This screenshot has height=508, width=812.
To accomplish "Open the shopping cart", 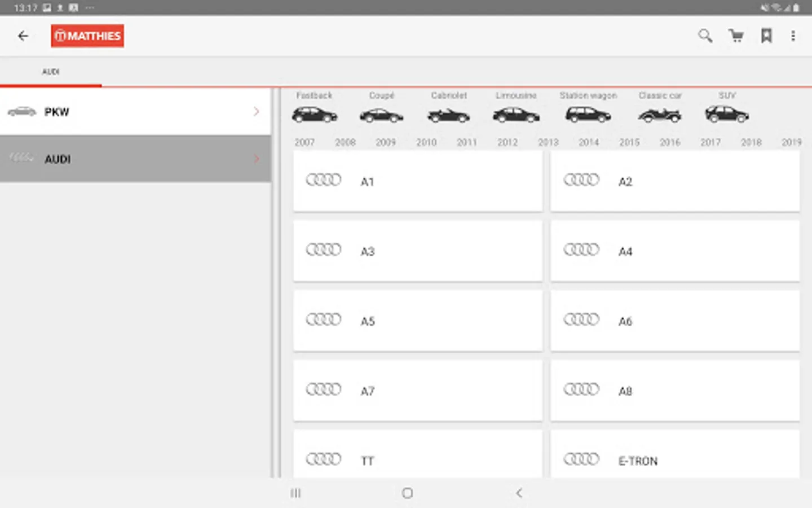I will pyautogui.click(x=736, y=36).
